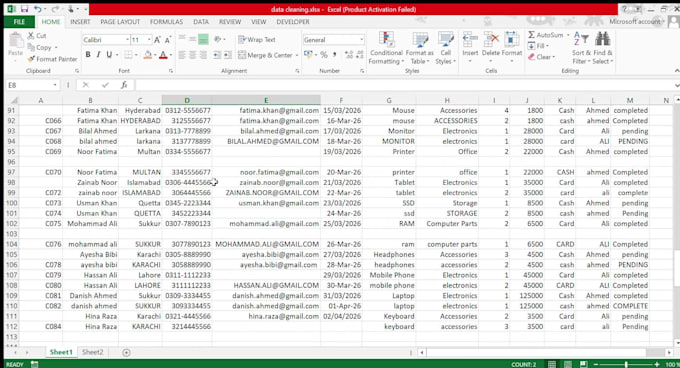680x368 pixels.
Task: Toggle Italic formatting
Action: coord(98,55)
